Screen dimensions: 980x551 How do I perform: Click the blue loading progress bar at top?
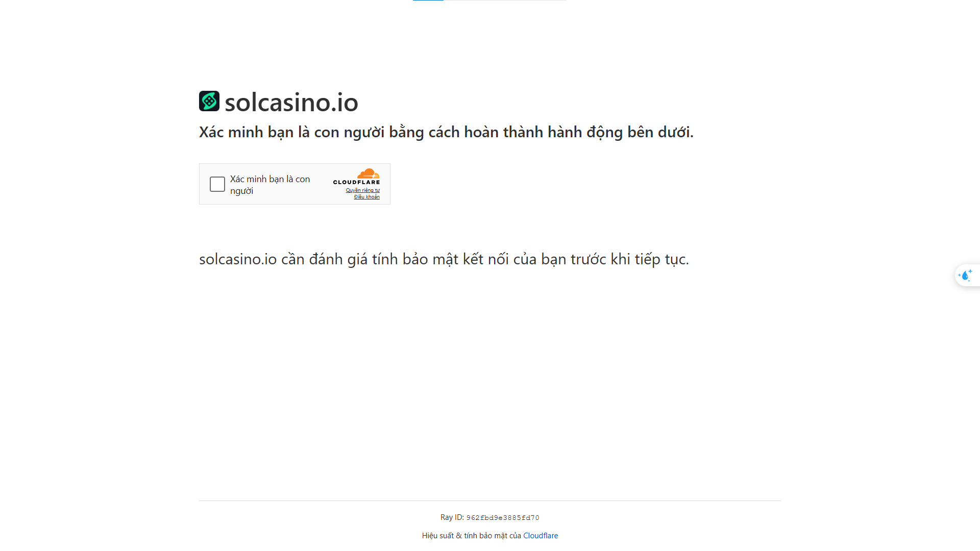pyautogui.click(x=428, y=1)
